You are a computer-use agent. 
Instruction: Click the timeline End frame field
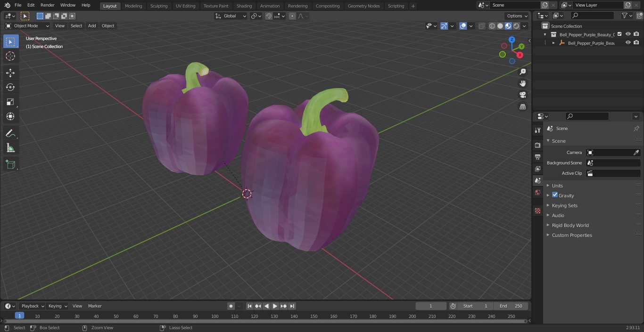pos(511,306)
